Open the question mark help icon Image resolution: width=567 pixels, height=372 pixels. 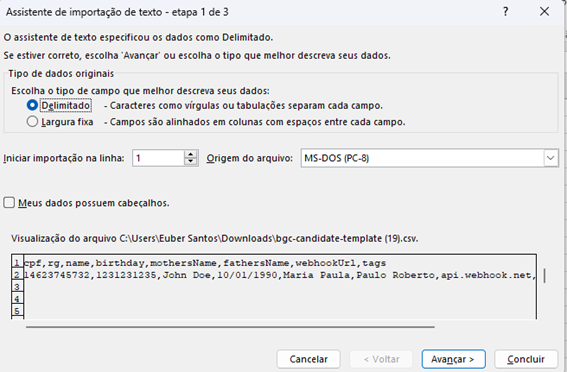pyautogui.click(x=506, y=12)
